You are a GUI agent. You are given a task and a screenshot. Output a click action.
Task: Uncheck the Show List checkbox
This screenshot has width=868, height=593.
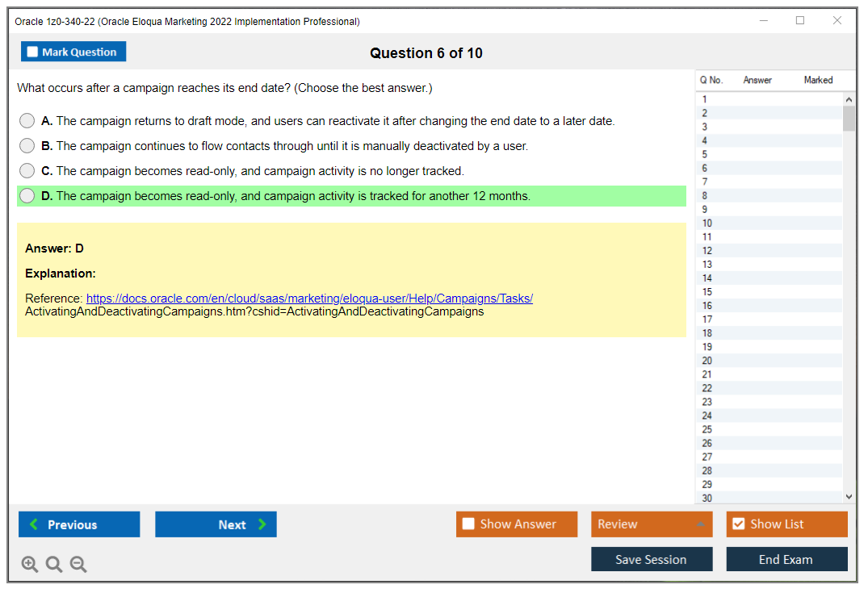[x=738, y=524]
